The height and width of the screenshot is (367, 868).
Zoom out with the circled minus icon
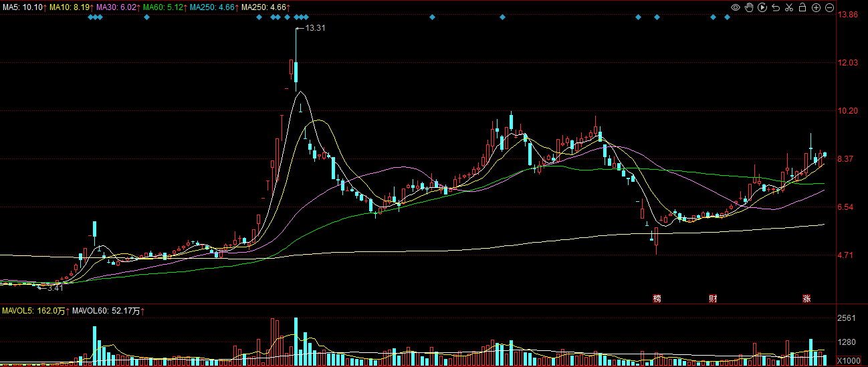point(829,7)
